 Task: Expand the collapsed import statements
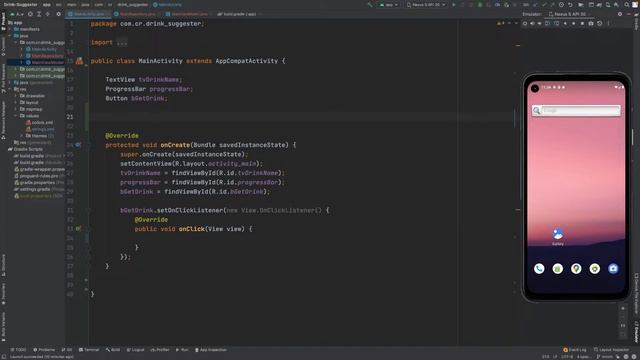coord(122,42)
